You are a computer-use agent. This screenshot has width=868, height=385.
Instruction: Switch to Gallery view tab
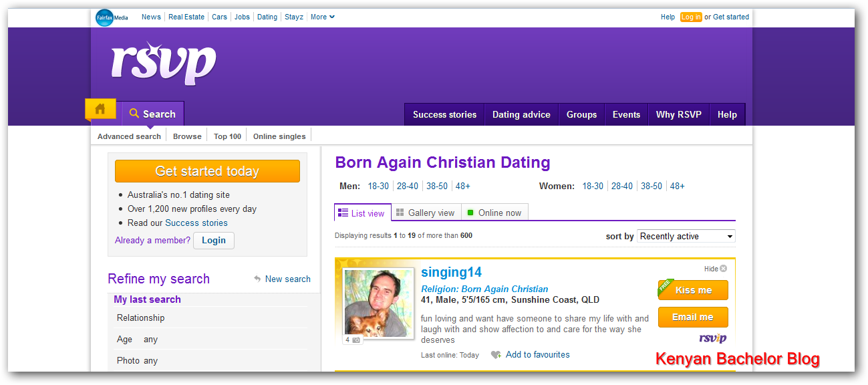pos(426,213)
